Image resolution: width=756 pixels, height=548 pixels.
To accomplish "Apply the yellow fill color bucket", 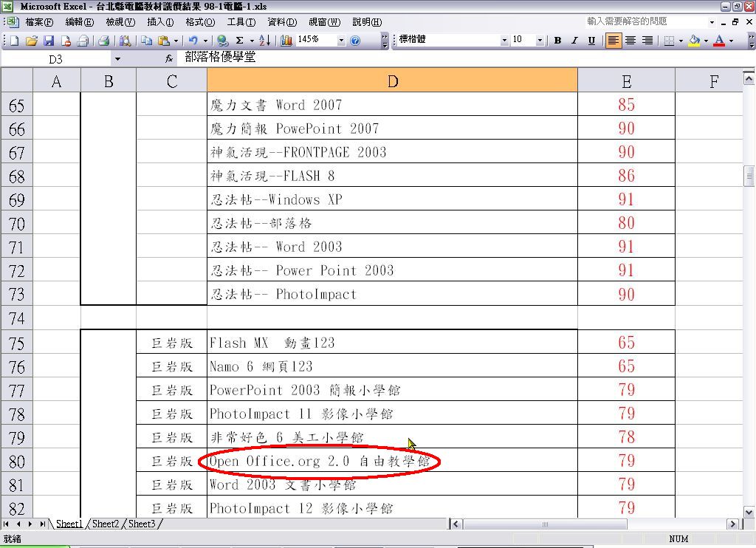I will point(694,41).
